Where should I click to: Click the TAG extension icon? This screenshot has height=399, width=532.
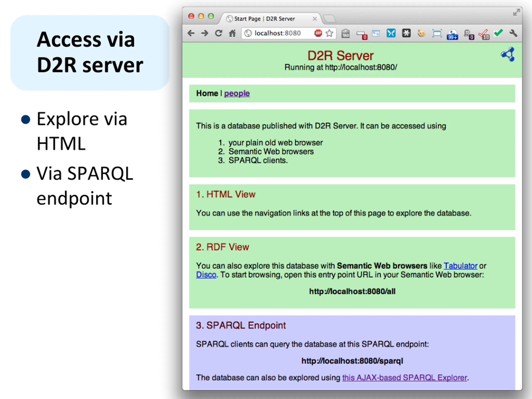pos(345,33)
